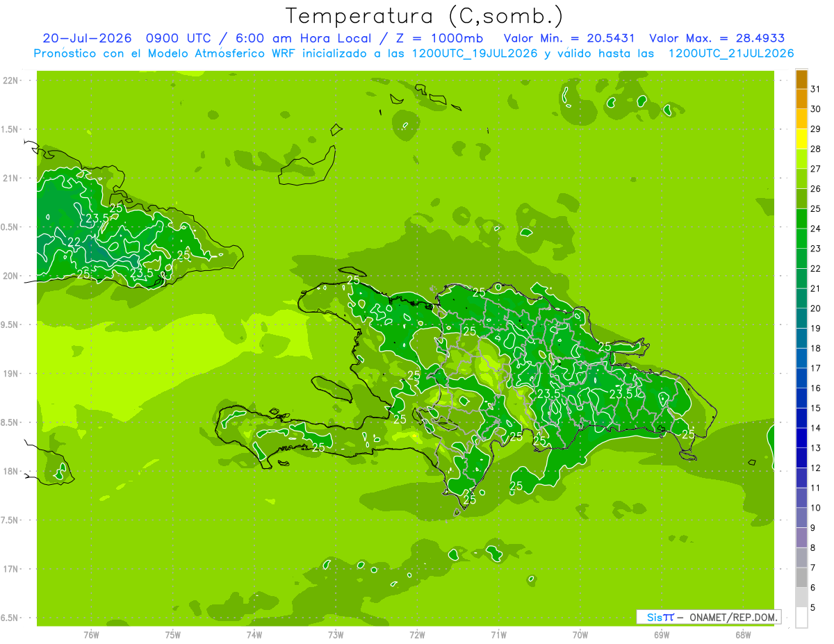
Task: Click "1200UTC_19JUL2026" initialization time
Action: coord(475,53)
